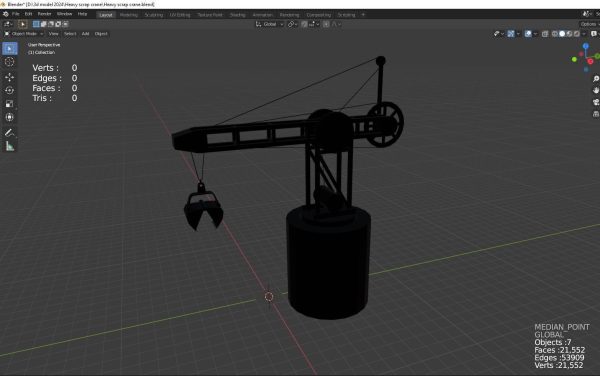This screenshot has width=600, height=376.
Task: Open the snapping options dropdown
Action: [314, 24]
